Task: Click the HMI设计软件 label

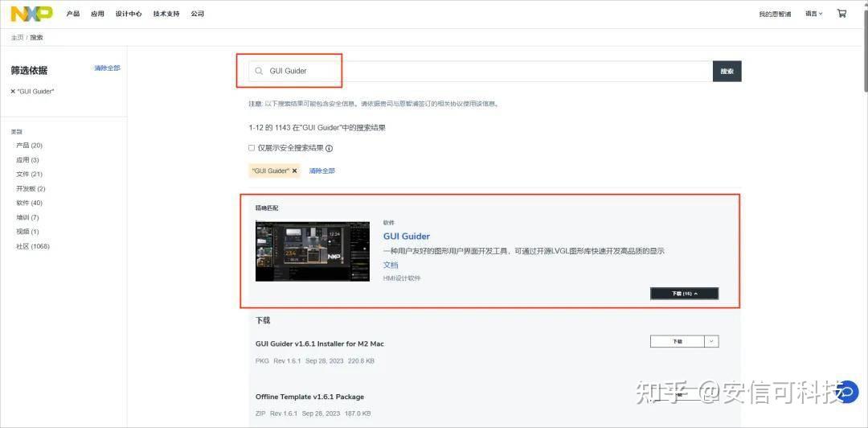Action: click(x=402, y=278)
